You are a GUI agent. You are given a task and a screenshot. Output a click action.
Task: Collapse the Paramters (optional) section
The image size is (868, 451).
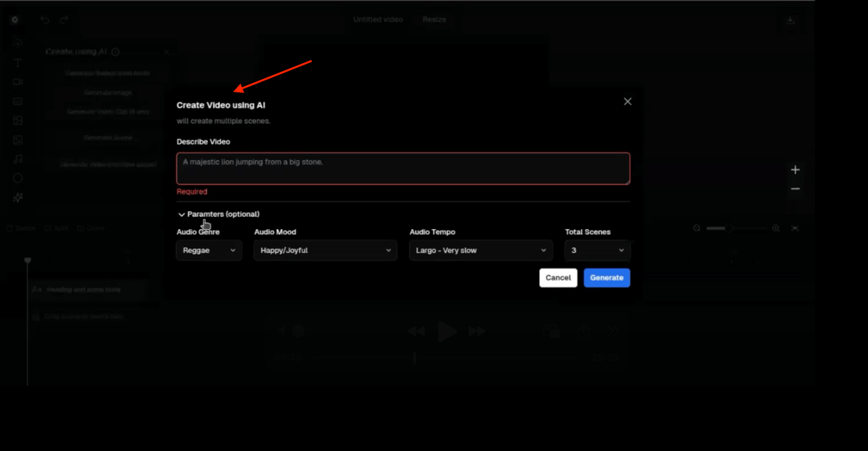tap(219, 214)
